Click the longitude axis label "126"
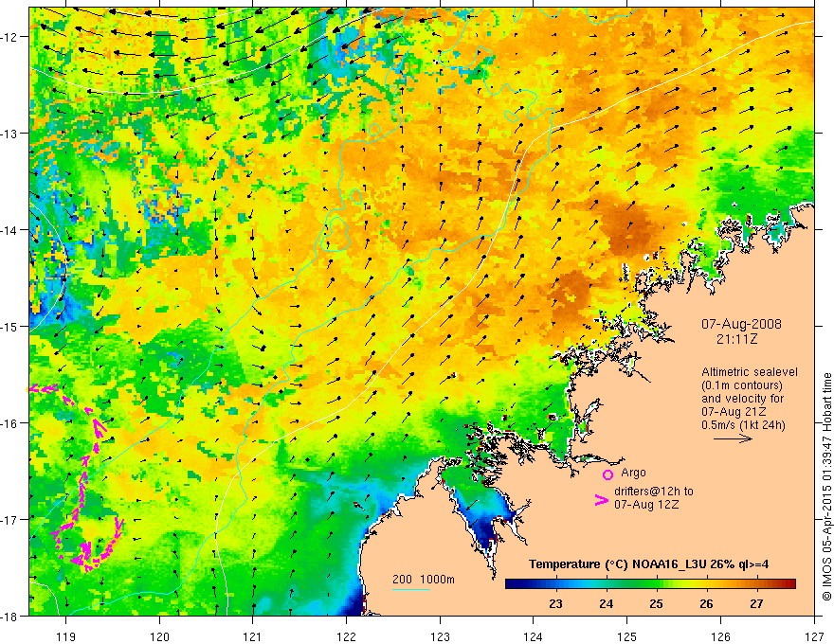 pos(720,636)
